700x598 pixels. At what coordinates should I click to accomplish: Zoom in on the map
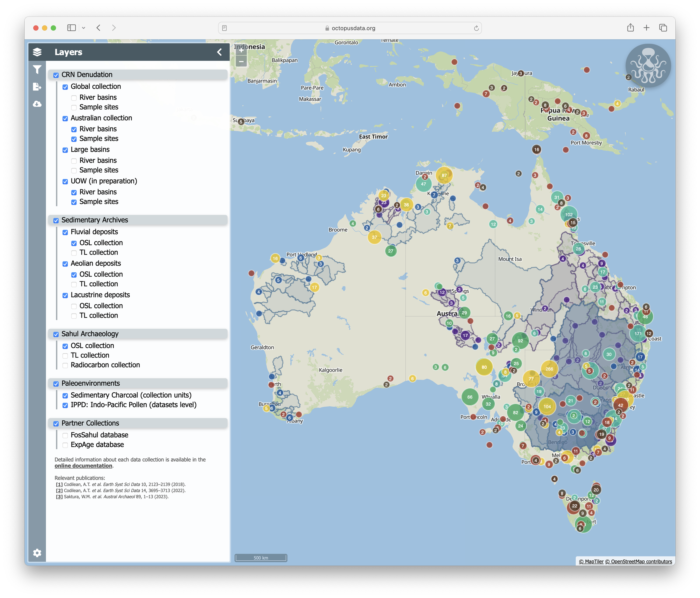pyautogui.click(x=241, y=50)
